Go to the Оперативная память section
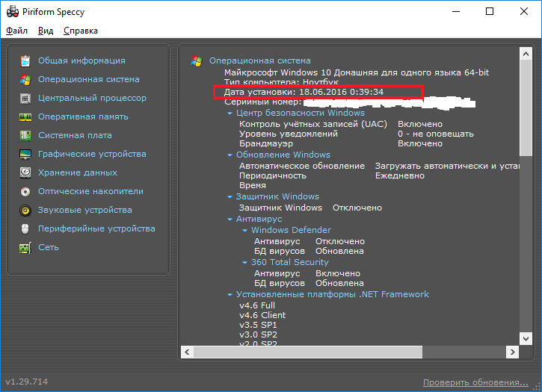542x392 pixels. tap(83, 116)
